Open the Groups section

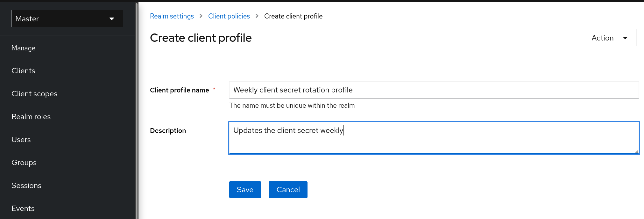click(x=24, y=163)
